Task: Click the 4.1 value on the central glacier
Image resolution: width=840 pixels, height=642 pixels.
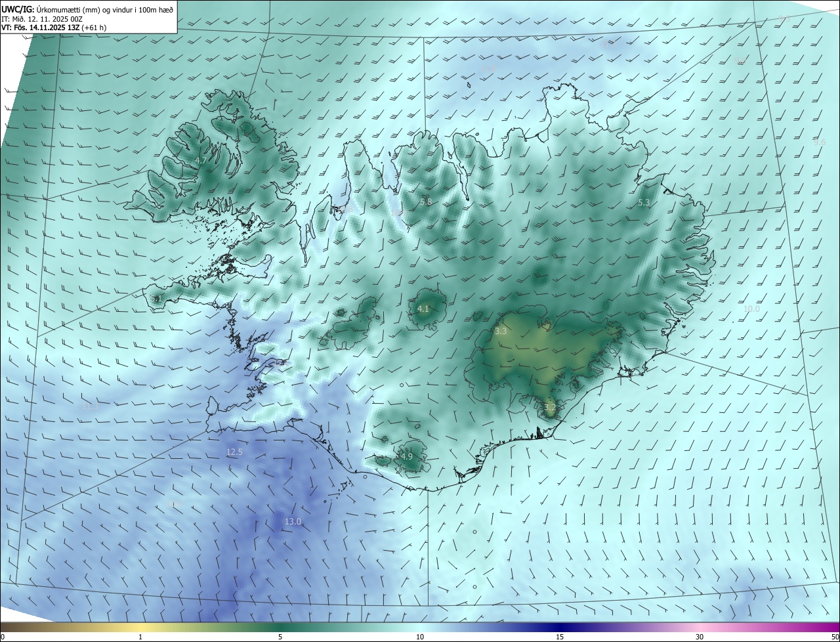Action: click(x=423, y=309)
